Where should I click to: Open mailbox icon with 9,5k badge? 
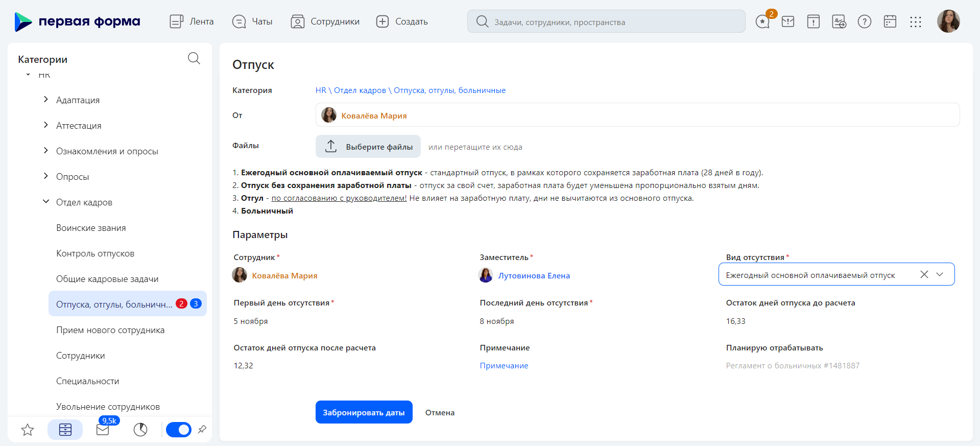(103, 430)
